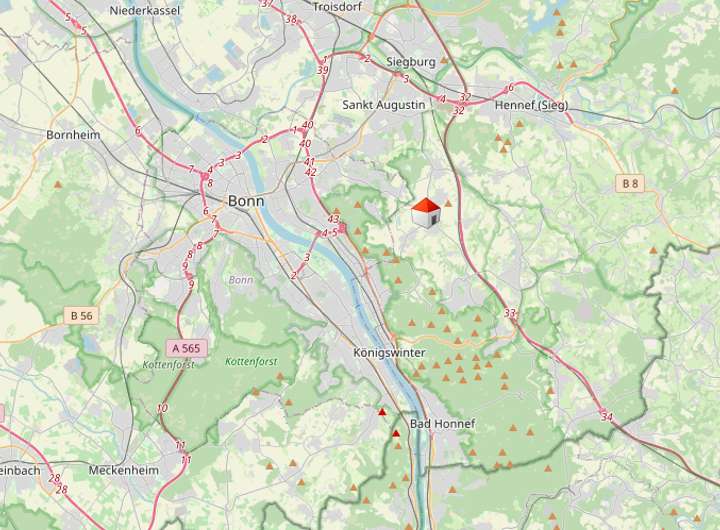
Task: Select the Sankt Augustin town label
Action: pos(384,105)
